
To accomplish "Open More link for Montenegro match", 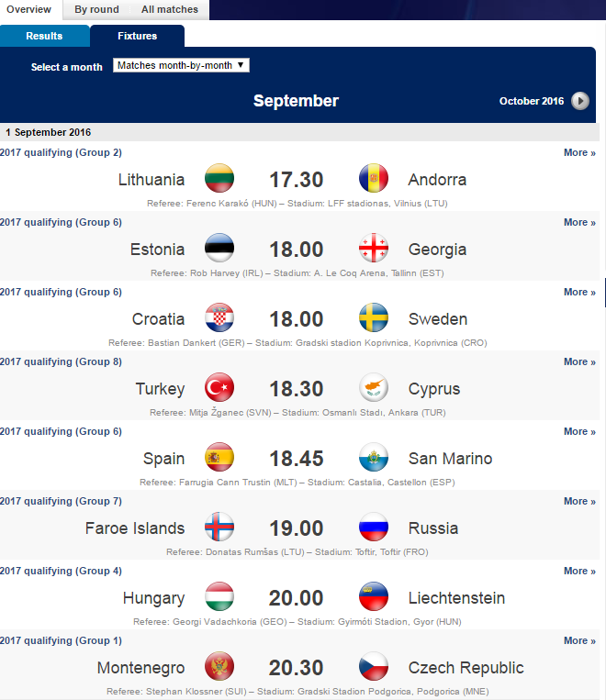I will [579, 641].
